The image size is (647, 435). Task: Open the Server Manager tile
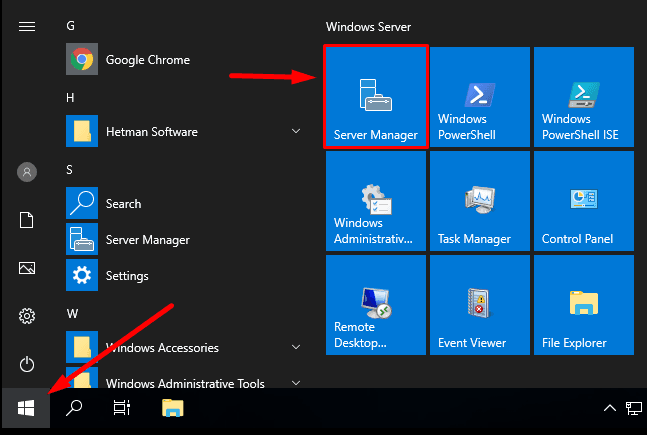tap(376, 97)
